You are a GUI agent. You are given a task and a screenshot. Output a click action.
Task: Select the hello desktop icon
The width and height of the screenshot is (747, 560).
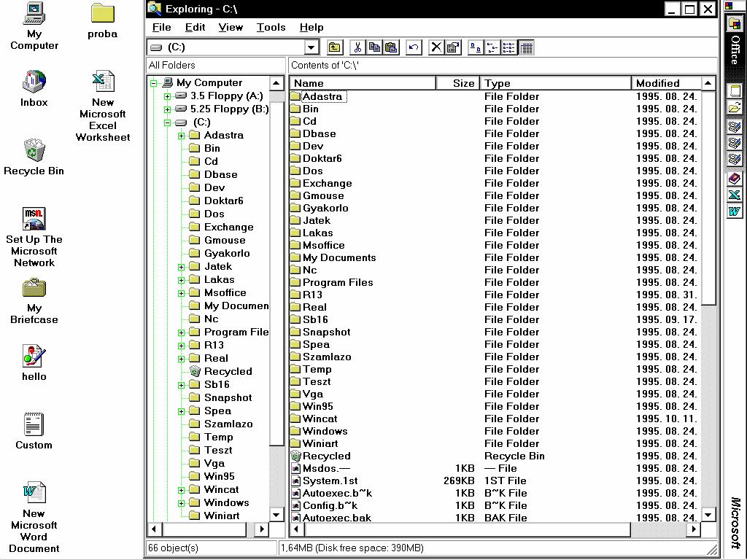pos(34,362)
